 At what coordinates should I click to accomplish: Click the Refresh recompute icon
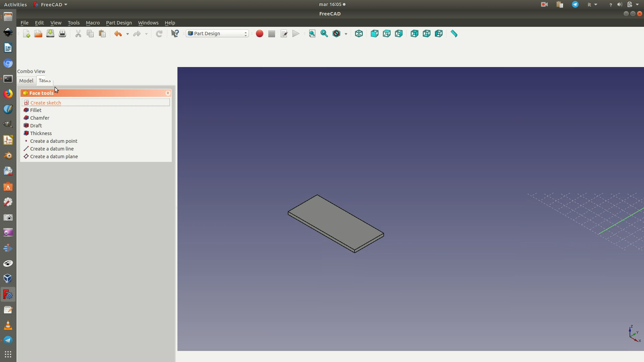pyautogui.click(x=159, y=34)
